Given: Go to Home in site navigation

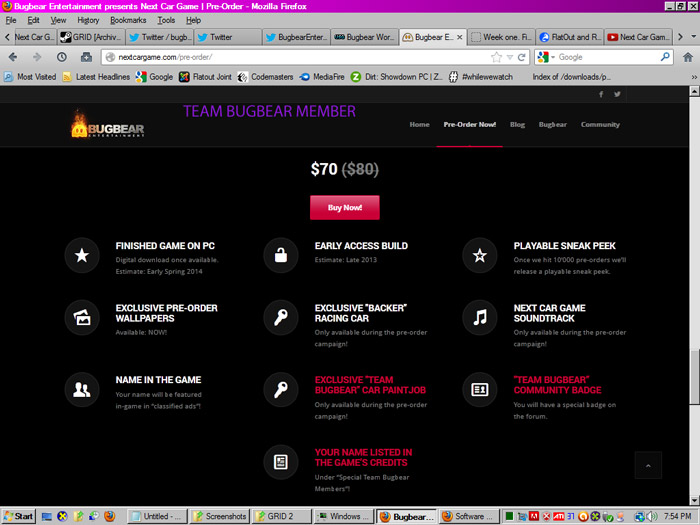Looking at the screenshot, I should 419,125.
